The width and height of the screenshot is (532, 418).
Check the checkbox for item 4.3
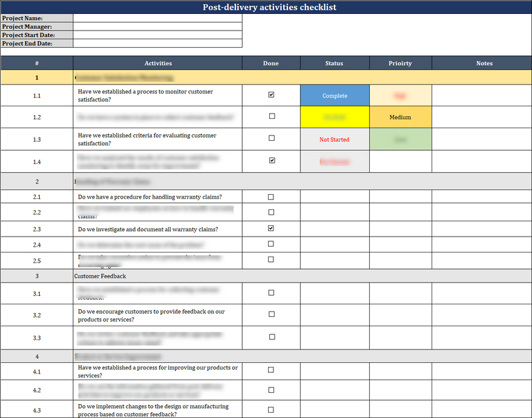point(271,410)
